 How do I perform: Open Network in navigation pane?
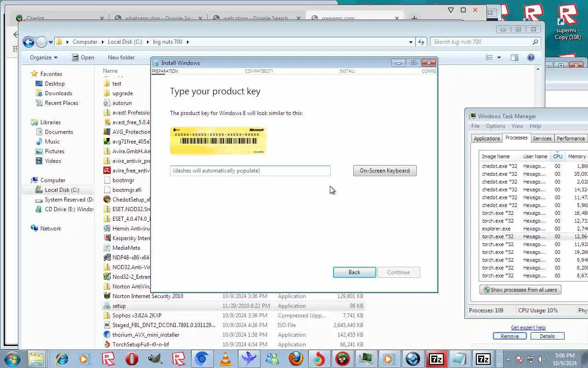pyautogui.click(x=51, y=229)
